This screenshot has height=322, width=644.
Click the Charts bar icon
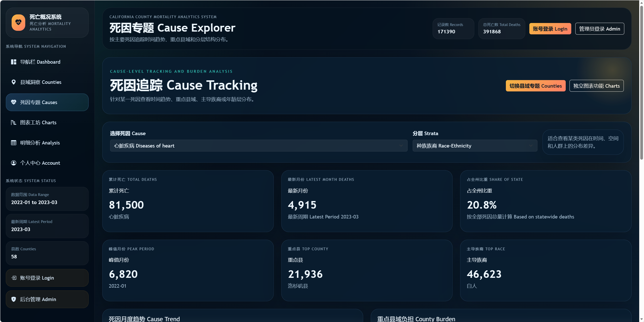tap(14, 122)
